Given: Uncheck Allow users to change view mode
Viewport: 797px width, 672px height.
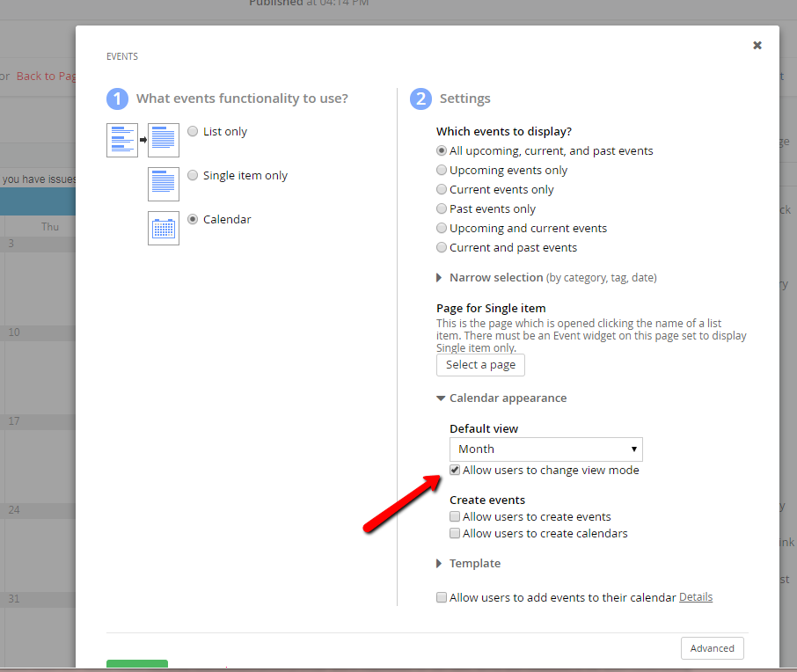Looking at the screenshot, I should pos(455,471).
